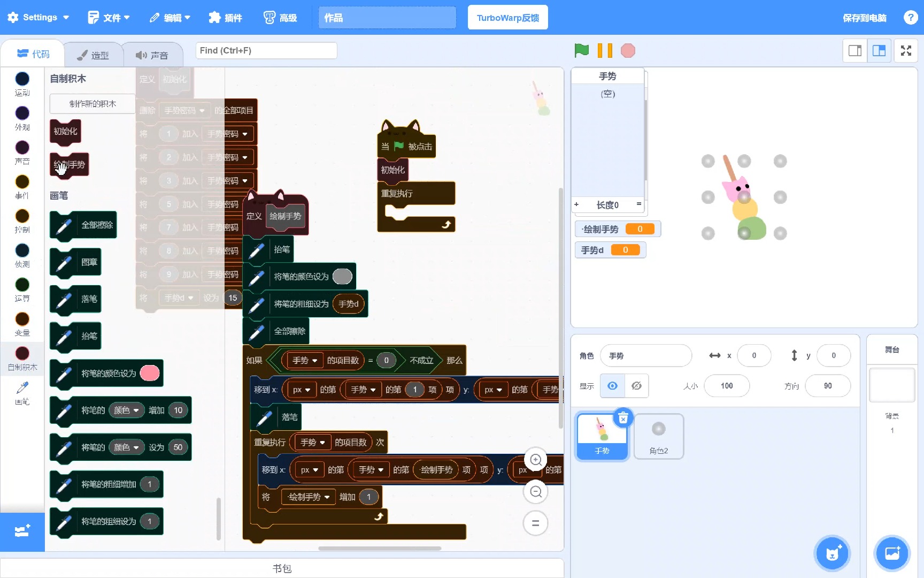Open the choose a backdrop button
Image resolution: width=924 pixels, height=578 pixels.
(x=892, y=553)
